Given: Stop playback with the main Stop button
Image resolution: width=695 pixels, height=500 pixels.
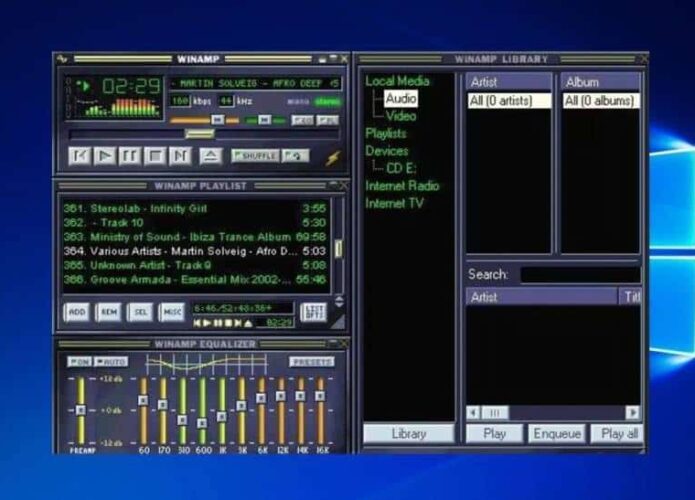Looking at the screenshot, I should (155, 156).
